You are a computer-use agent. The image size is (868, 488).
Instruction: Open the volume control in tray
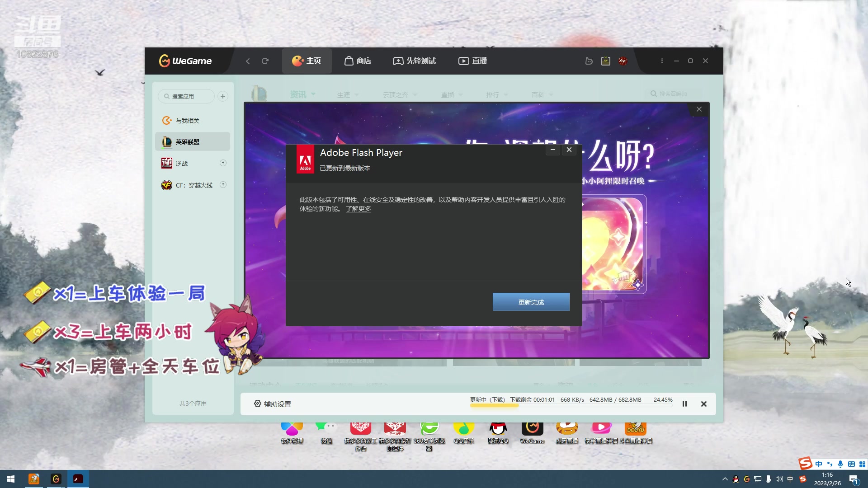point(779,479)
